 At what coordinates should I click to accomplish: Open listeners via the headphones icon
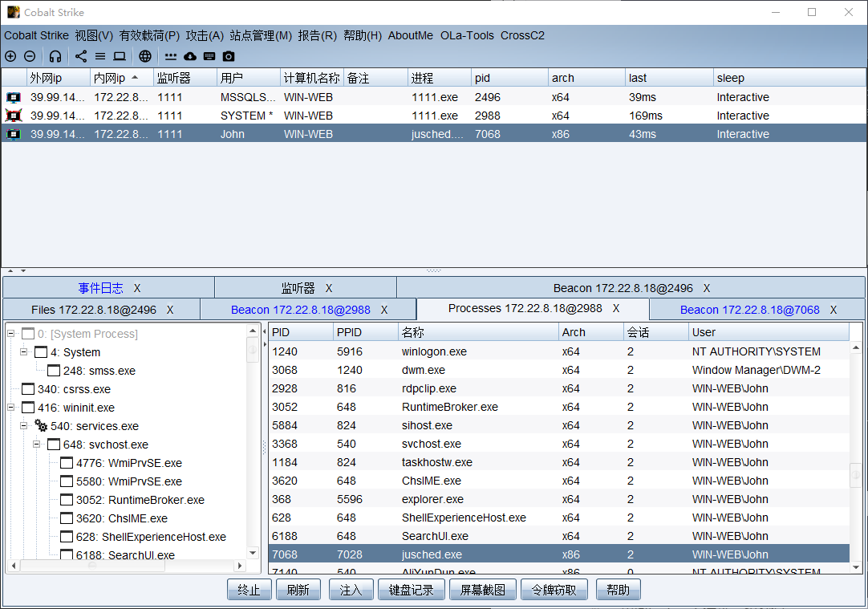[55, 56]
